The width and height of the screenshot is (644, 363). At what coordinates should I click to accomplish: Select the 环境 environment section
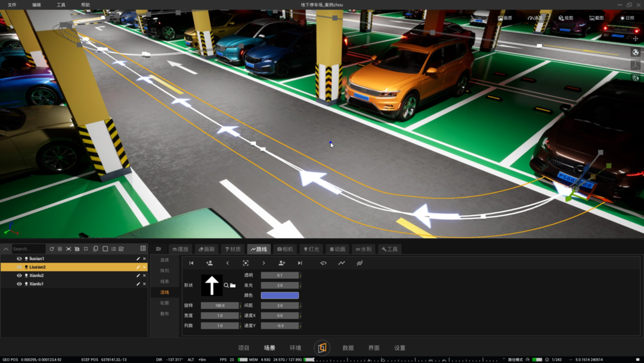295,348
